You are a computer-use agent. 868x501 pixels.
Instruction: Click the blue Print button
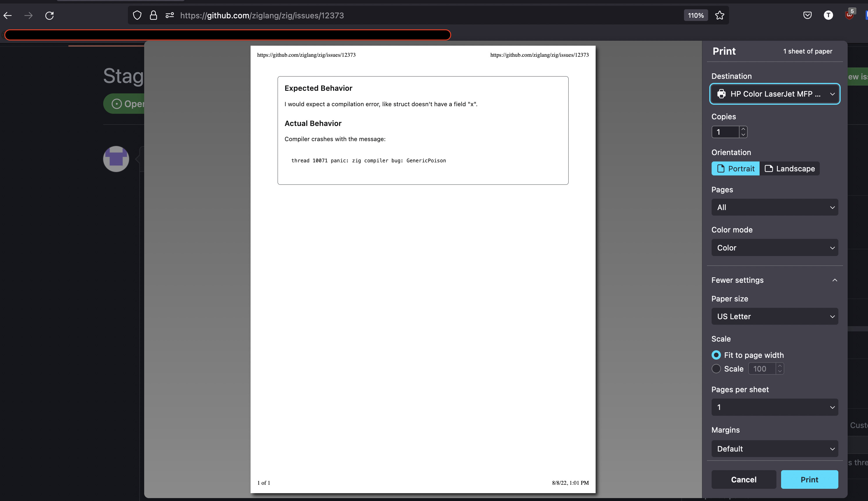pyautogui.click(x=809, y=479)
